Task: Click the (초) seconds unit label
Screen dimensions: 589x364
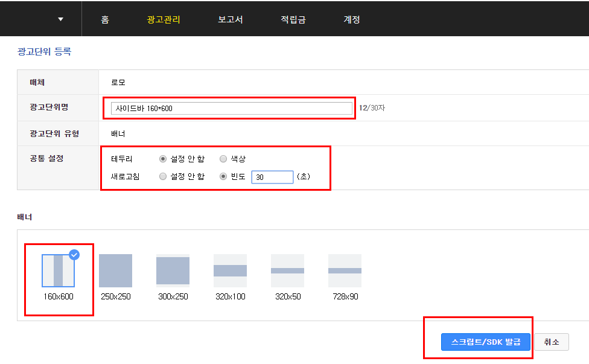Action: [x=304, y=176]
